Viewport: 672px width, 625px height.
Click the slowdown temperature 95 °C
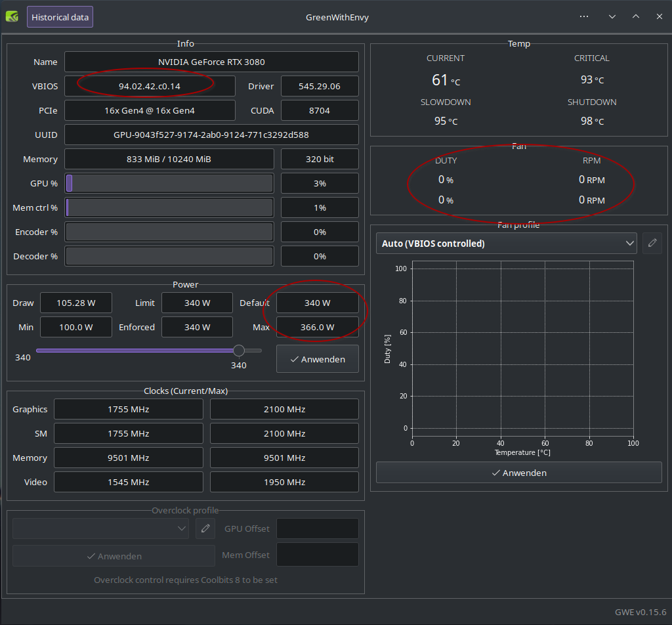[x=446, y=121]
